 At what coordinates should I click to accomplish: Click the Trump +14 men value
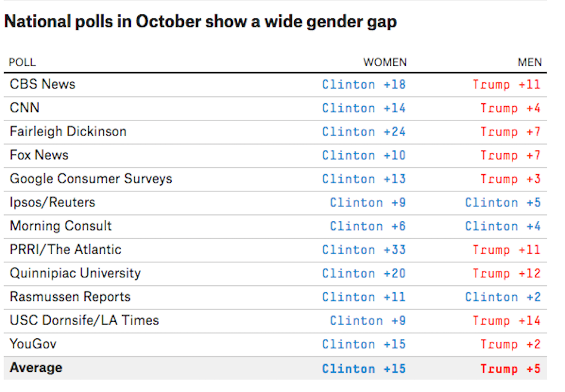click(x=507, y=321)
